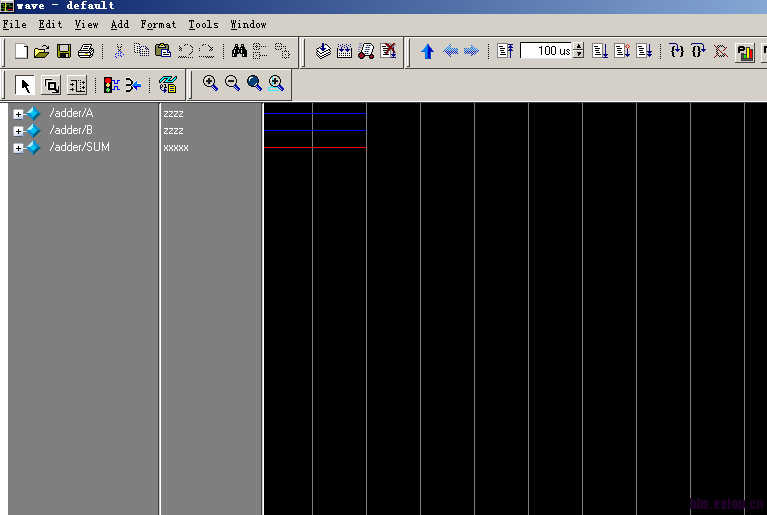Click the Run simulation icon

pyautogui.click(x=600, y=50)
